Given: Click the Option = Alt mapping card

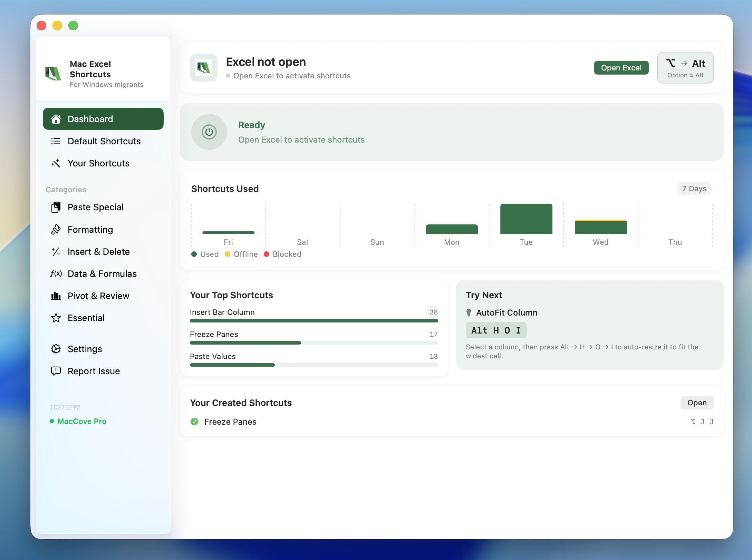Looking at the screenshot, I should pos(685,68).
